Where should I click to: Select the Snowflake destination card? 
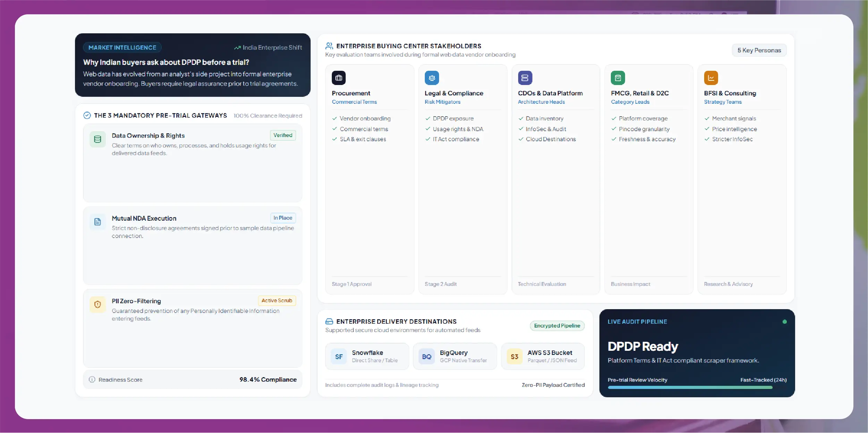tap(367, 356)
